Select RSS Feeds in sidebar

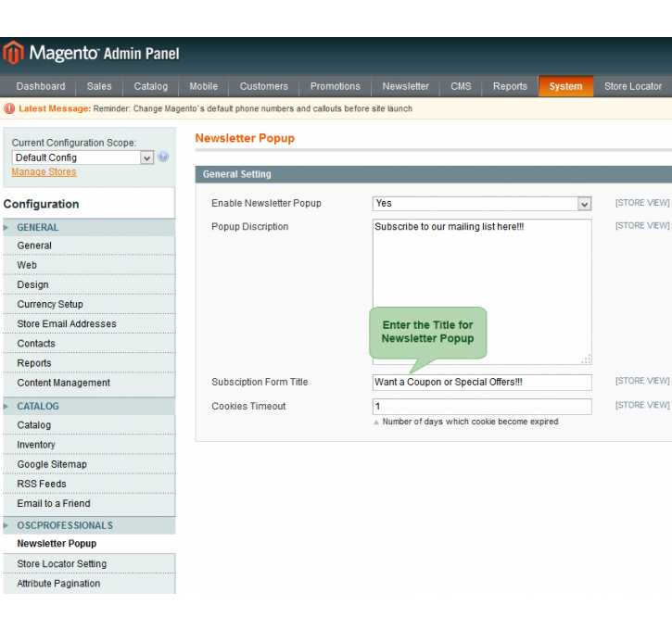(89, 484)
